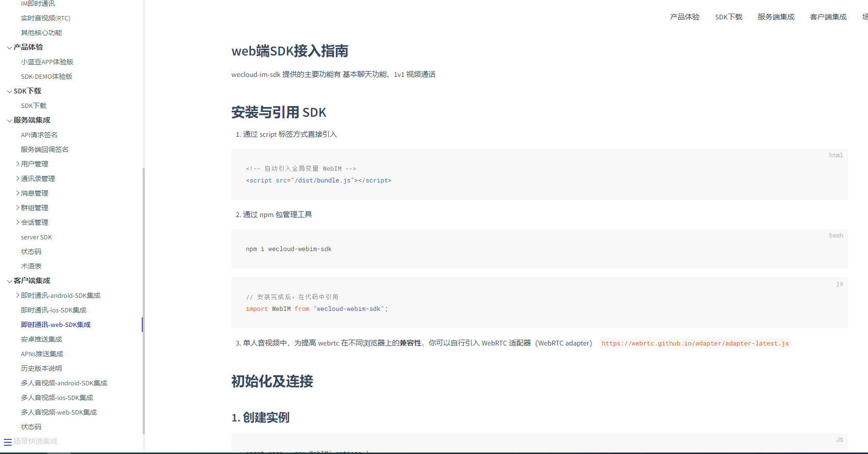The image size is (868, 454).
Task: Open 场景快速集成 sidebar section
Action: click(x=36, y=441)
